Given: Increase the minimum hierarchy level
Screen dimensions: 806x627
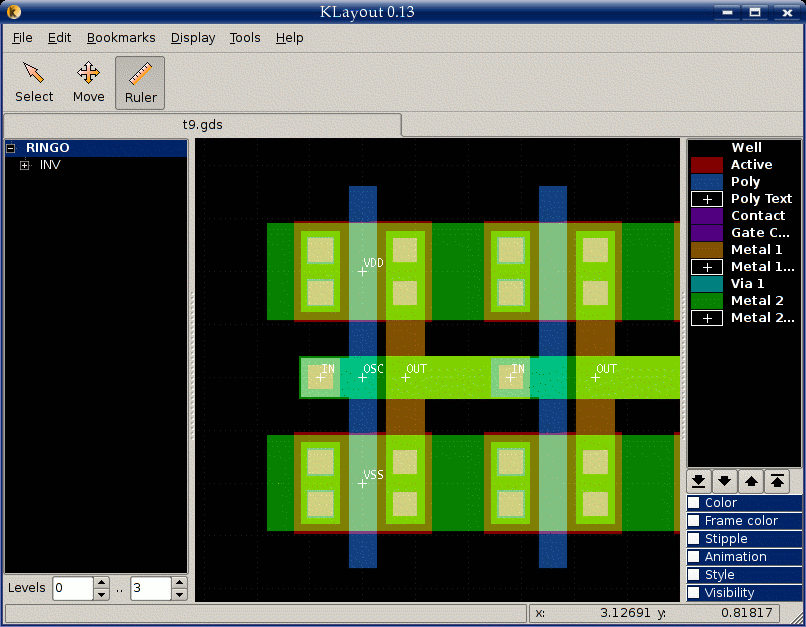Looking at the screenshot, I should pos(101,582).
